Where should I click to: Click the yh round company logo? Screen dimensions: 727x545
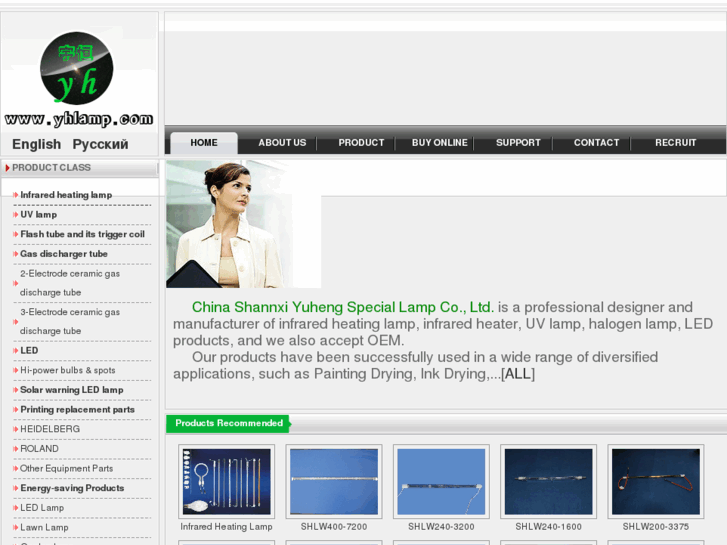[x=77, y=68]
